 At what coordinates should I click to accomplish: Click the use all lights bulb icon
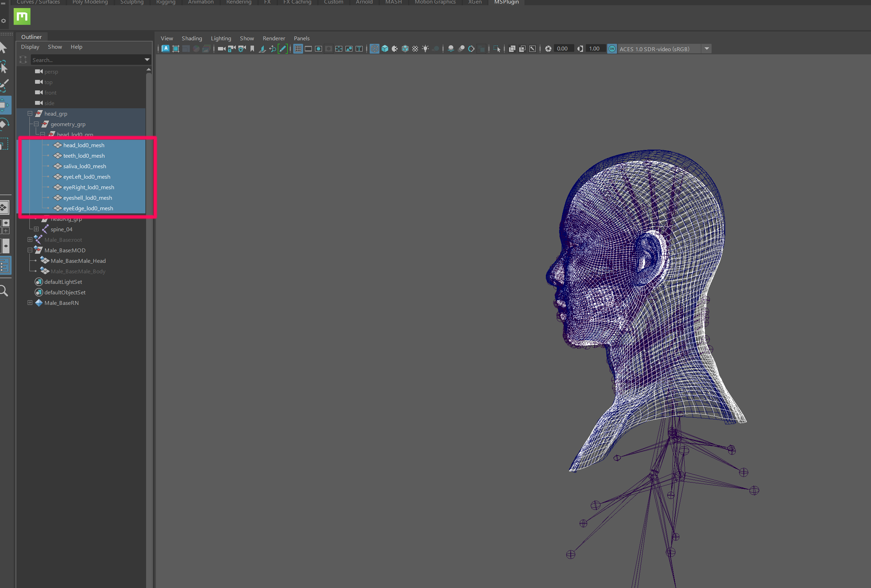[425, 49]
